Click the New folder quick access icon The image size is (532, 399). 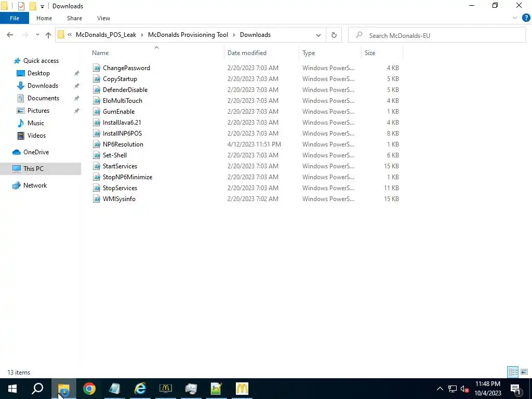click(33, 6)
